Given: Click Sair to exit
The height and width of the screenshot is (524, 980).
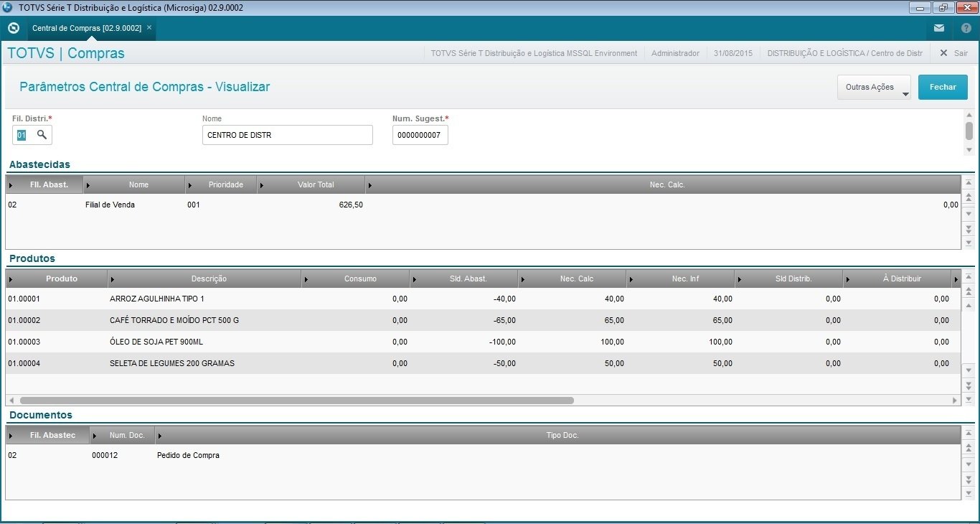Looking at the screenshot, I should (x=953, y=53).
